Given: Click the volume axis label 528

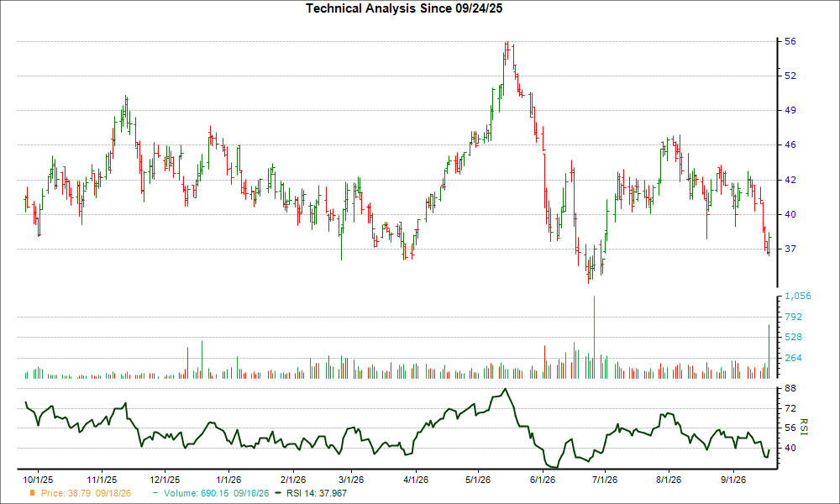Looking at the screenshot, I should coord(794,338).
